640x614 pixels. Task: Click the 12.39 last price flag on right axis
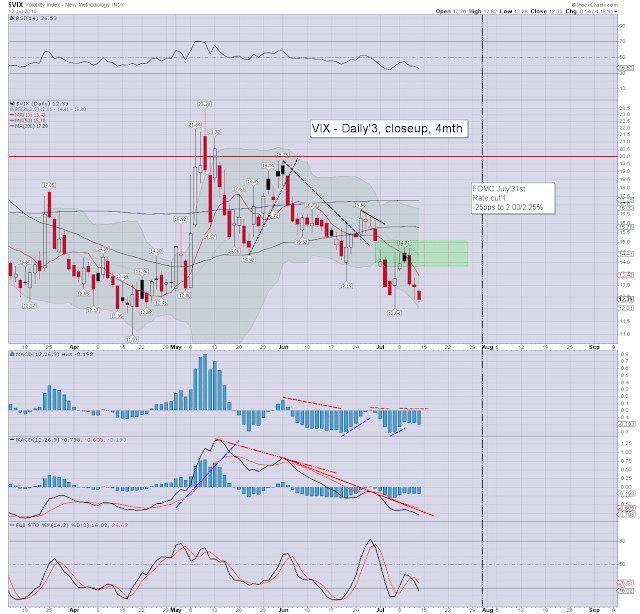click(626, 299)
